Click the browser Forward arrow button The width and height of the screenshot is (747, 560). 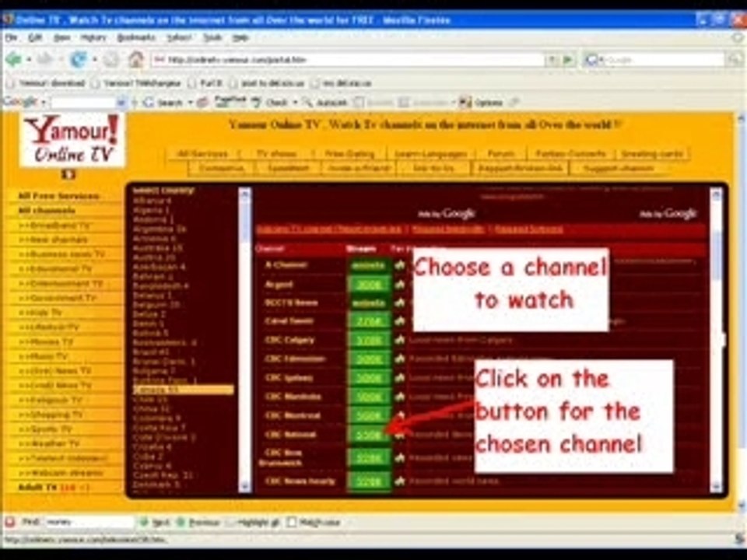pos(45,60)
